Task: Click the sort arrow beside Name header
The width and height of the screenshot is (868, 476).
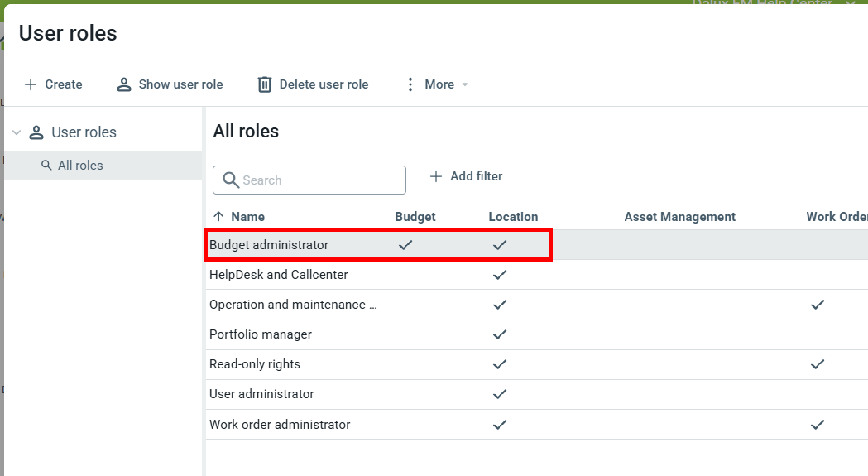Action: (218, 217)
